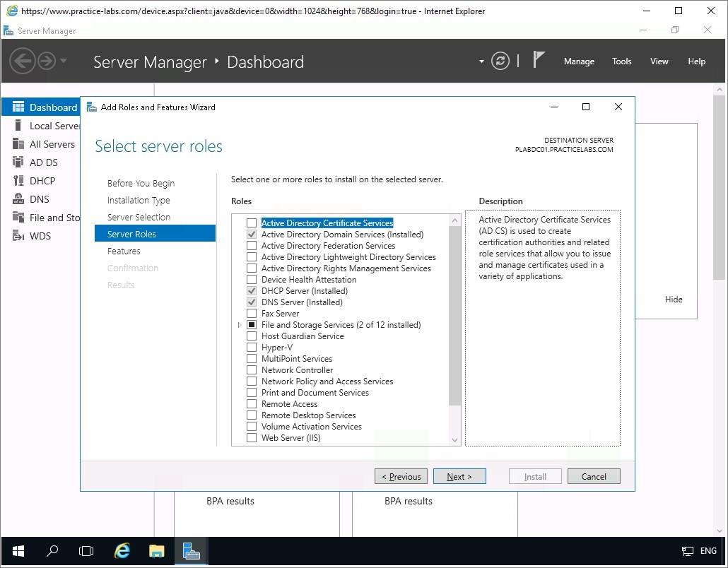The image size is (728, 568).
Task: Click ENG language indicator
Action: click(708, 551)
